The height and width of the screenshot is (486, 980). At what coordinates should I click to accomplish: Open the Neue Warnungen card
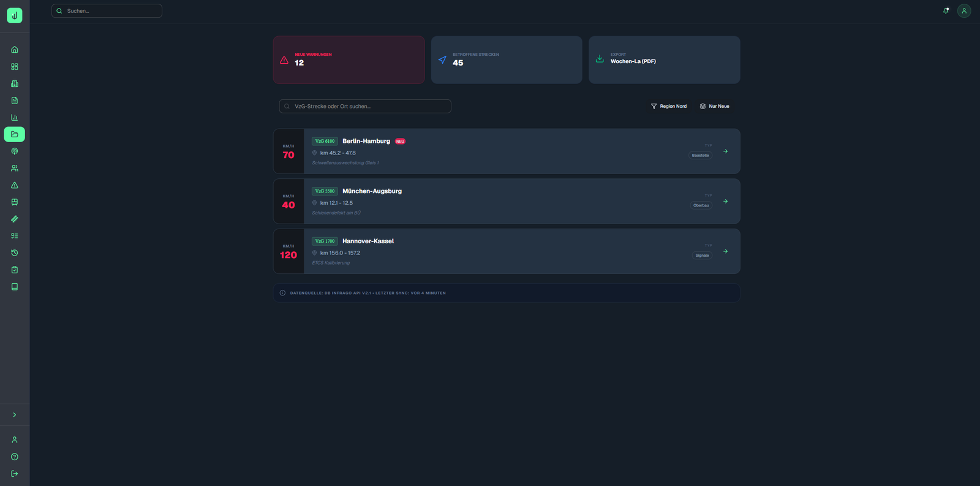pyautogui.click(x=349, y=59)
